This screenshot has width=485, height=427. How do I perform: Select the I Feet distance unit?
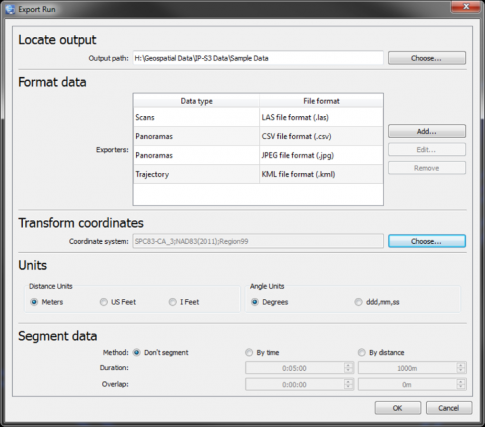coord(184,302)
